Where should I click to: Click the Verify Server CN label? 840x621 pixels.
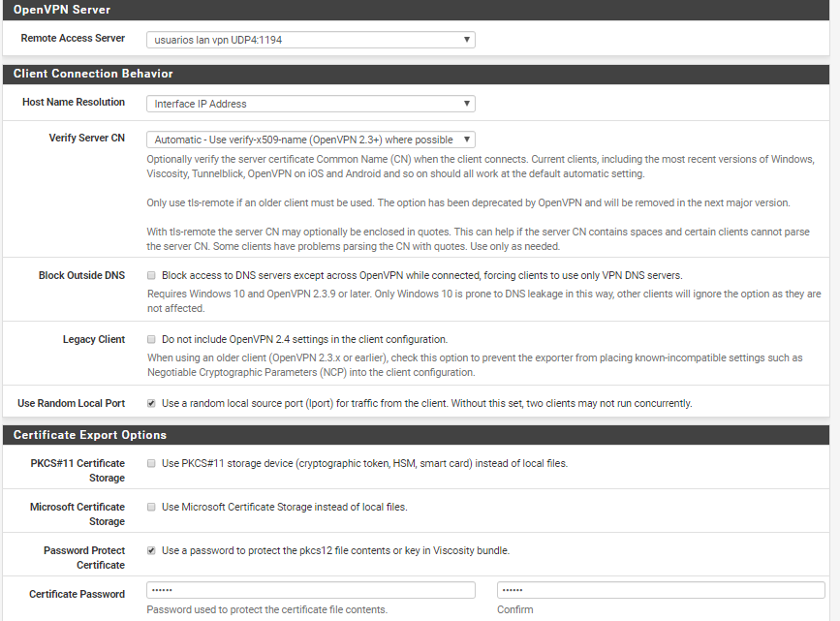(87, 138)
